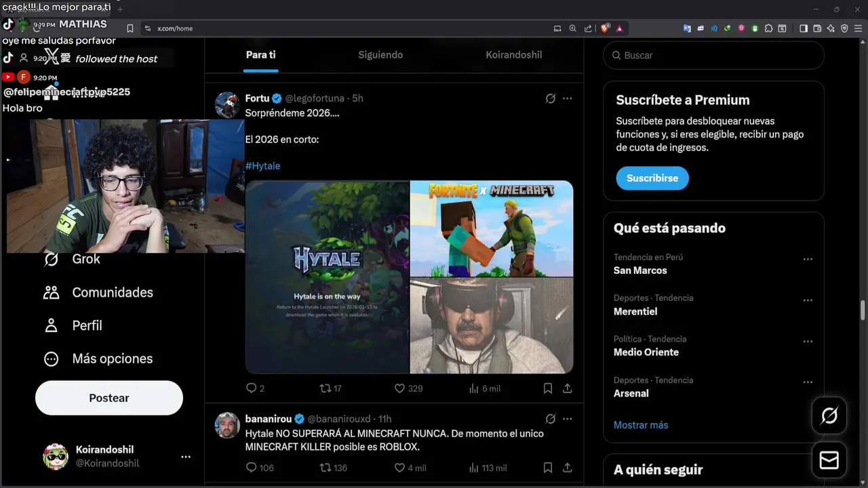The height and width of the screenshot is (488, 868).
Task: Open the Leo AI sparkle icon
Action: point(831,28)
